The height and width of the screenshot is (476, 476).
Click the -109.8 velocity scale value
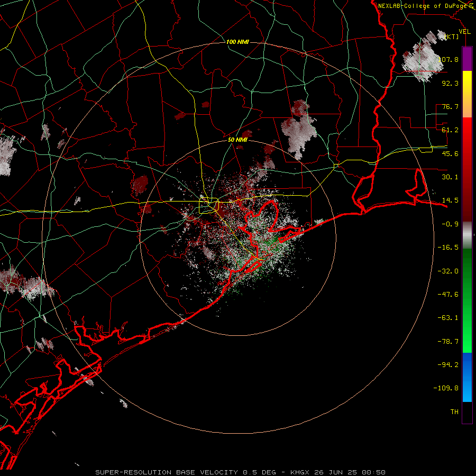(x=446, y=388)
